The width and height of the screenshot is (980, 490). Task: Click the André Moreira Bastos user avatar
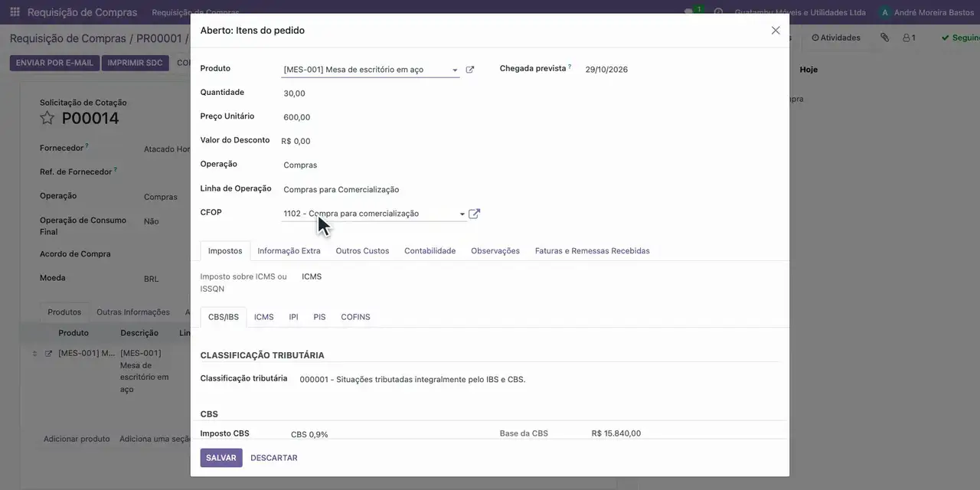(x=885, y=12)
